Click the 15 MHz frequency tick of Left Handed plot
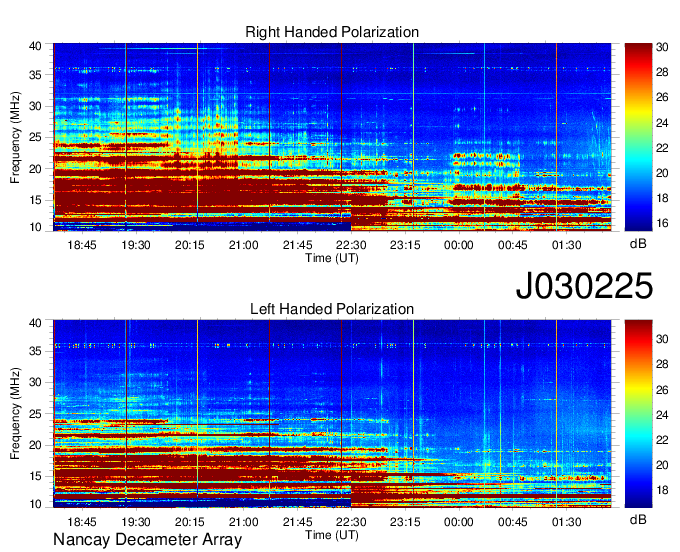Viewport: 680px width, 552px height. click(35, 476)
